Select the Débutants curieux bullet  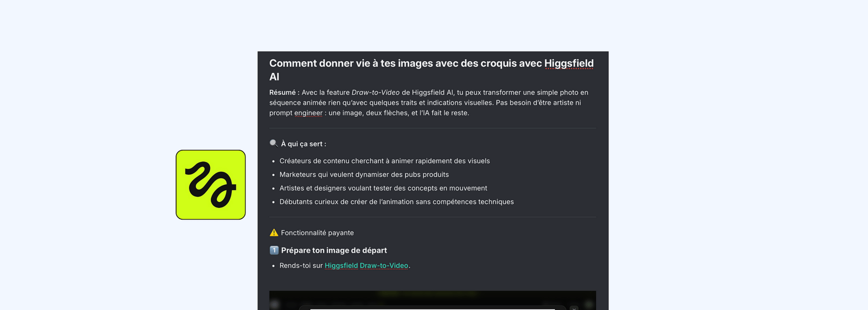pos(396,202)
